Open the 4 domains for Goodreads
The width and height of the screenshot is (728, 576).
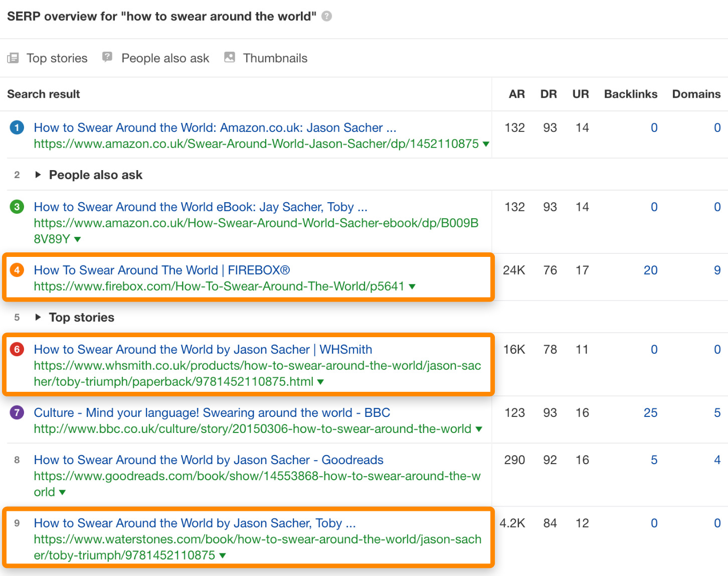tap(717, 460)
